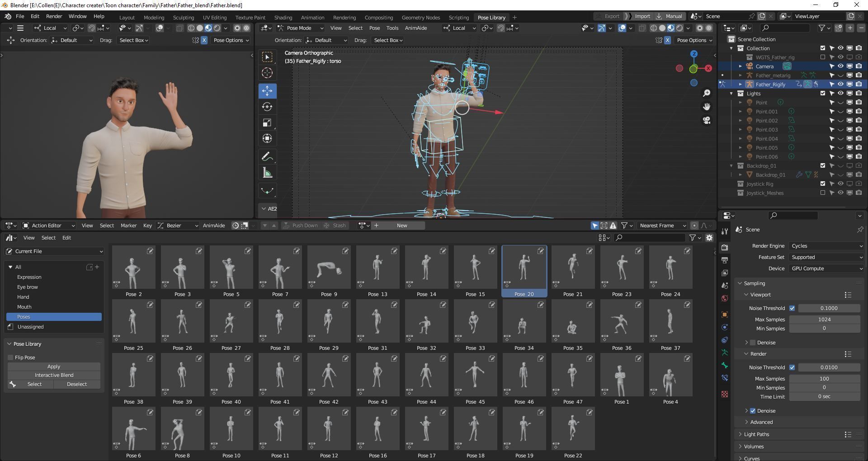Click the Deselect button in Pose Library
This screenshot has width=868, height=461.
[x=77, y=384]
